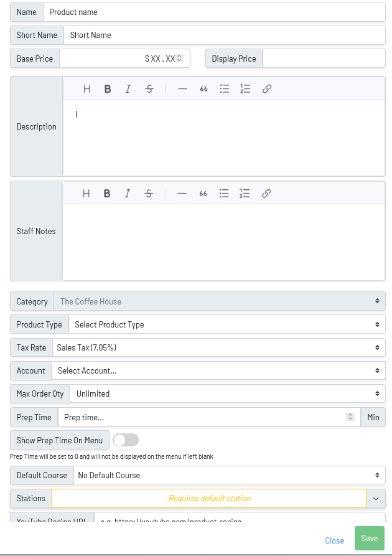This screenshot has height=556, width=392.
Task: Click Bold icon in Description toolbar
Action: [108, 89]
